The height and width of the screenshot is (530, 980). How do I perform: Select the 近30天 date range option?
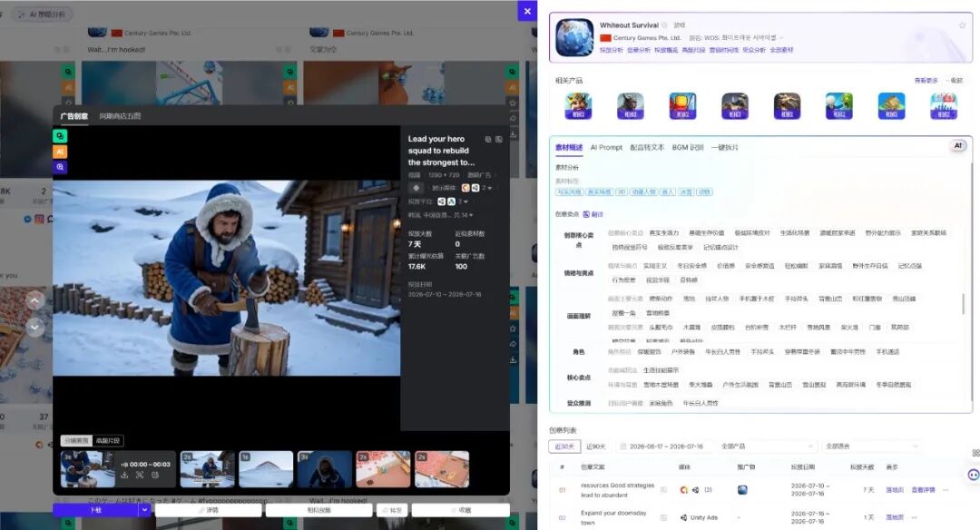tap(563, 447)
